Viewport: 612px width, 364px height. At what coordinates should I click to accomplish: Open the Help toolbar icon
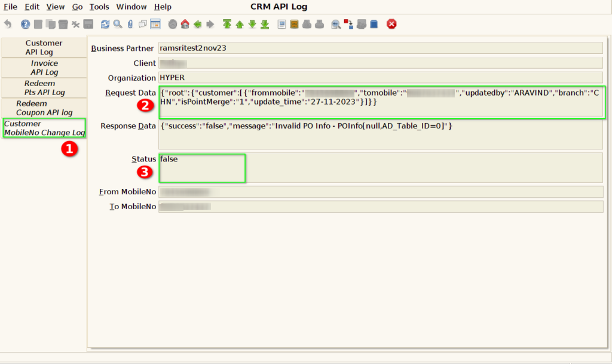point(25,24)
